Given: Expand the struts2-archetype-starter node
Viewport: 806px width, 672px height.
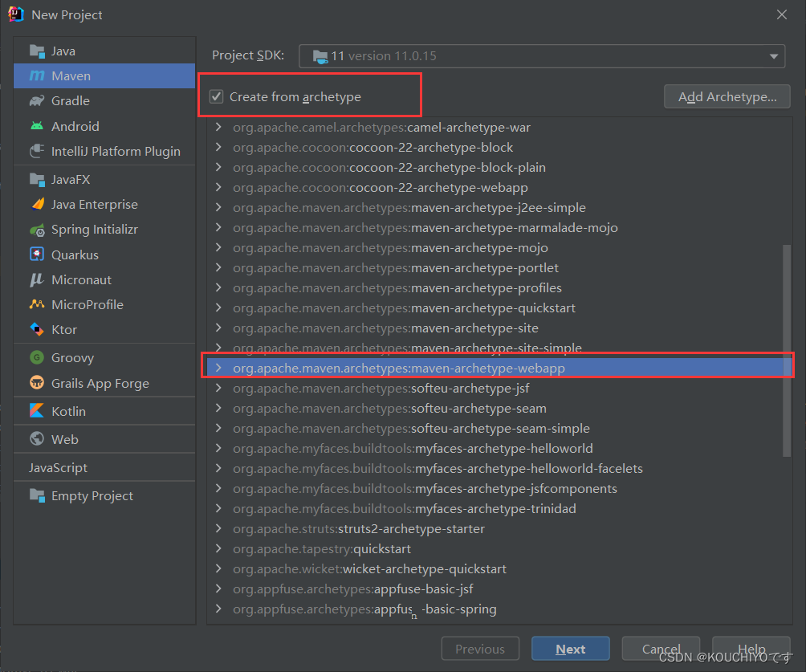Looking at the screenshot, I should coord(218,528).
